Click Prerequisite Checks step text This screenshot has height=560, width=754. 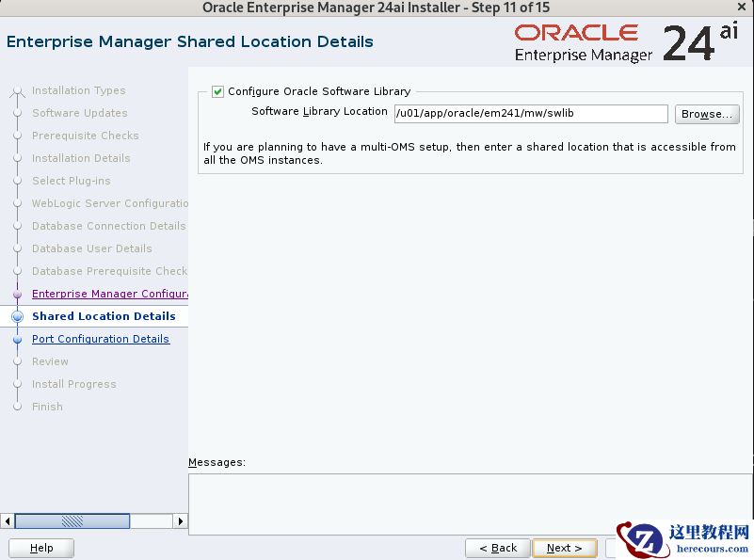(x=86, y=136)
